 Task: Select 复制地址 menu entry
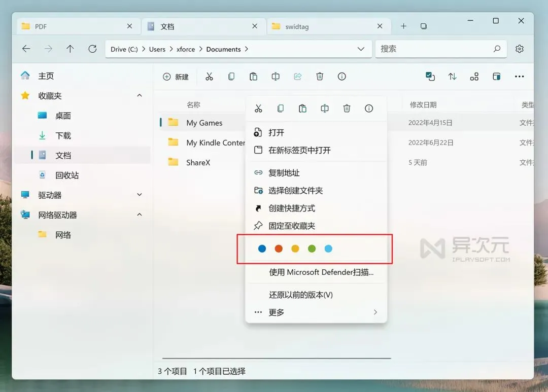point(316,172)
